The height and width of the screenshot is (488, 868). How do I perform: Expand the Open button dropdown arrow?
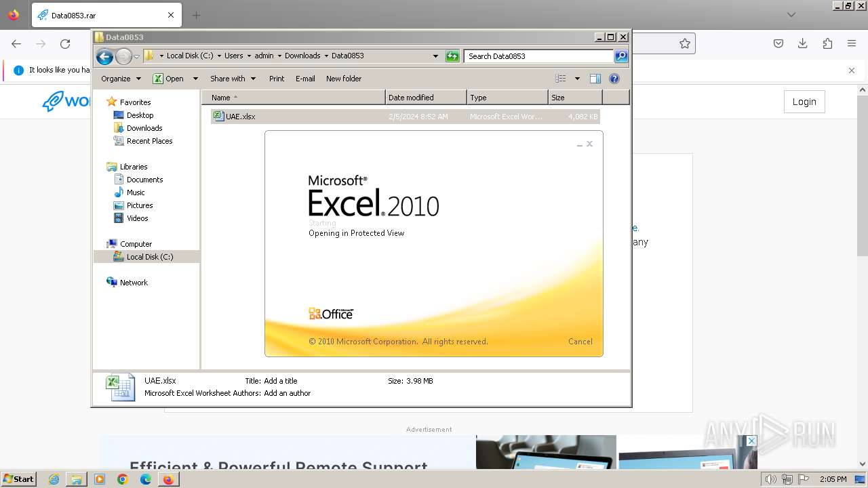click(195, 79)
